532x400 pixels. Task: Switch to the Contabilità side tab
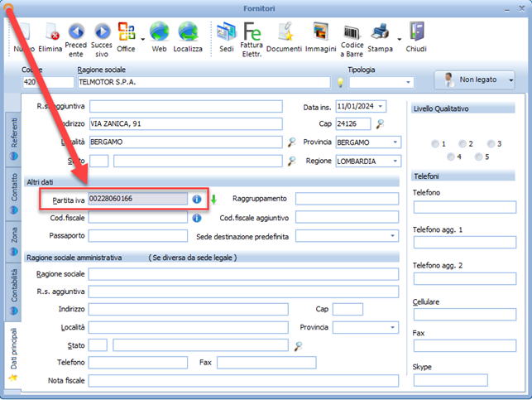tap(13, 292)
